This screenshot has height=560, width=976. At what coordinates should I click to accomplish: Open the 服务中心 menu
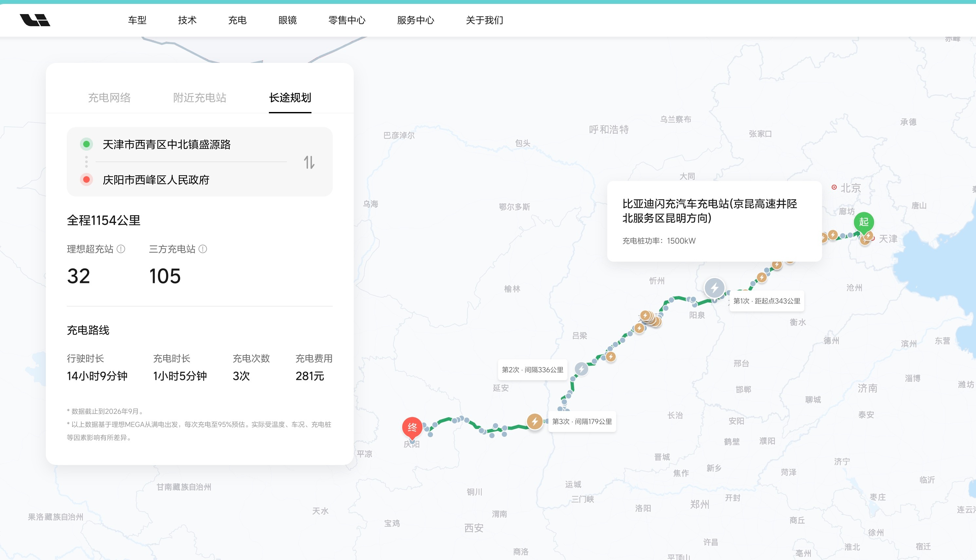[416, 20]
